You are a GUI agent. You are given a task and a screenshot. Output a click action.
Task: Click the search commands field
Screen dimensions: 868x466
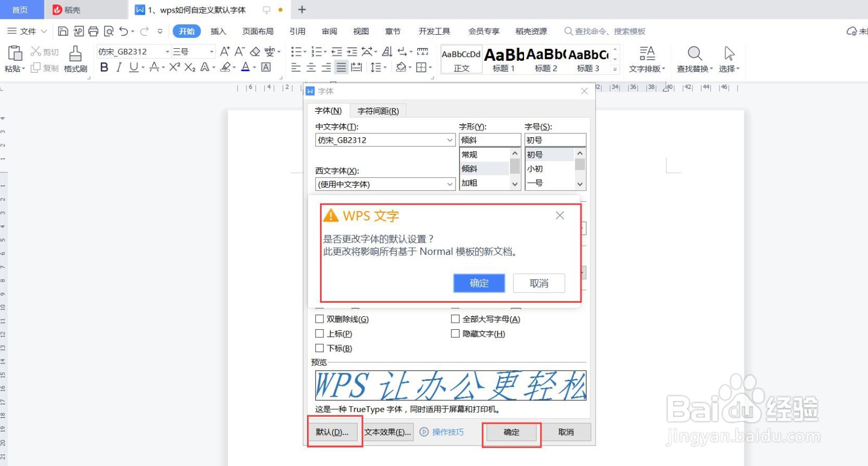605,31
